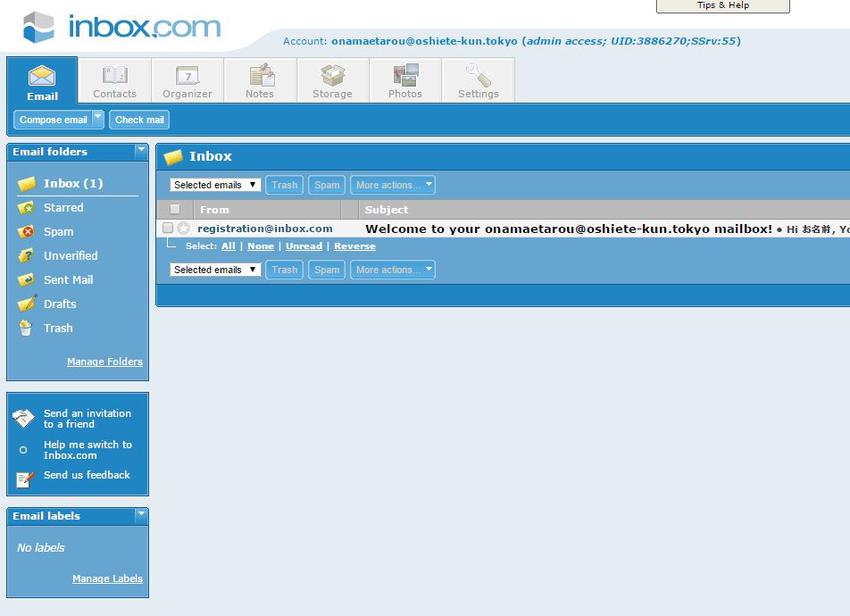
Task: Click the handshake invitation icon
Action: point(23,418)
